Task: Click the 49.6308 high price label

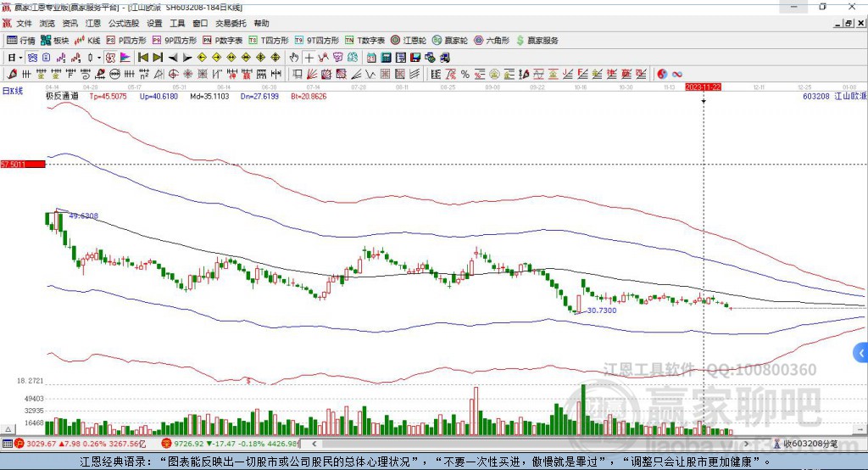Action: click(x=84, y=215)
